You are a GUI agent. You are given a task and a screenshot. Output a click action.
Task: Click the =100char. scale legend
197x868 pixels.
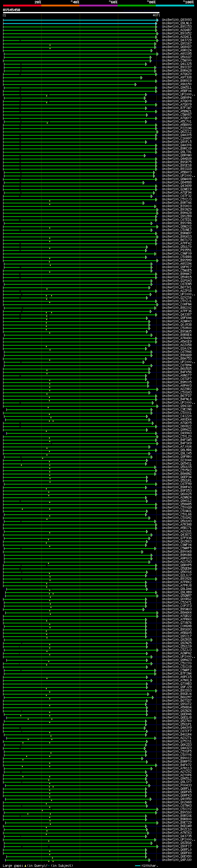(146, 865)
